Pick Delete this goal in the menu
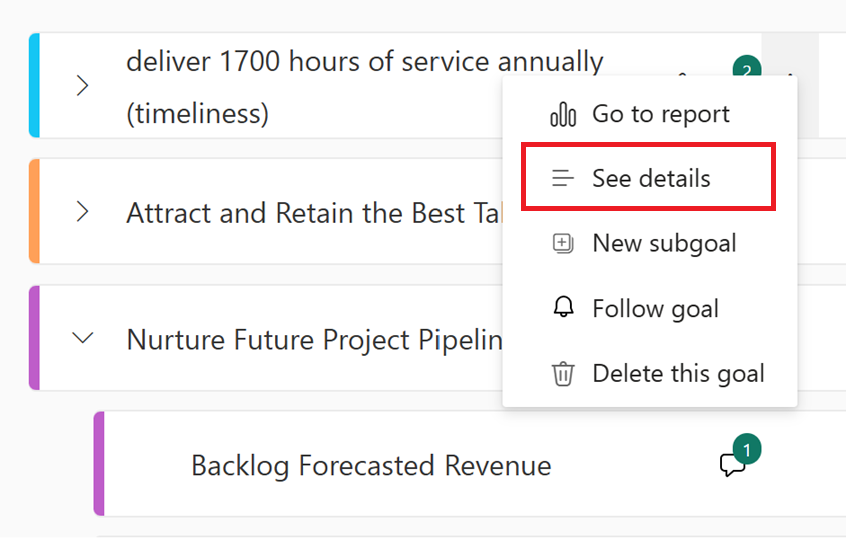Image resolution: width=846 pixels, height=540 pixels. tap(678, 374)
